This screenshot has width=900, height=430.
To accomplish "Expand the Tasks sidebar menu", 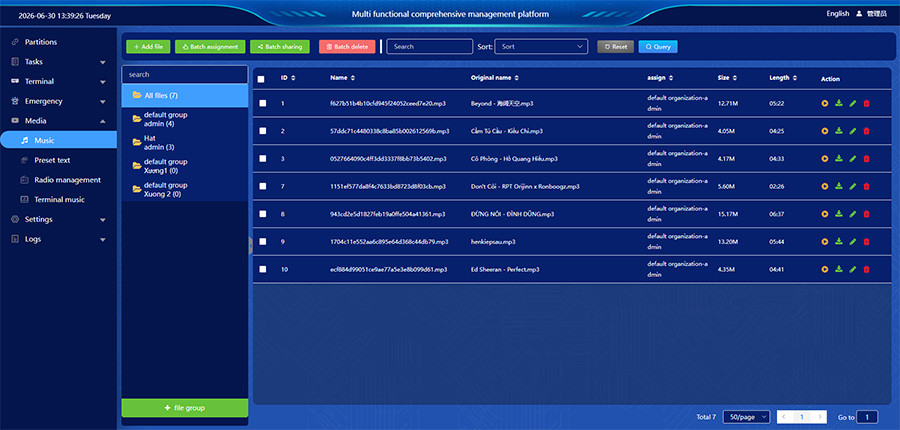I will coord(59,62).
